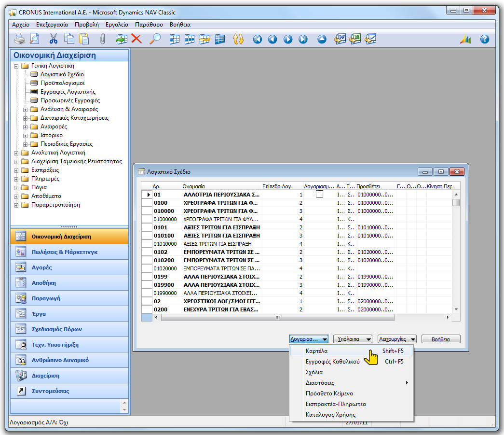Click the Λογαριασ... menu button
Image resolution: width=504 pixels, height=435 pixels.
tap(309, 339)
